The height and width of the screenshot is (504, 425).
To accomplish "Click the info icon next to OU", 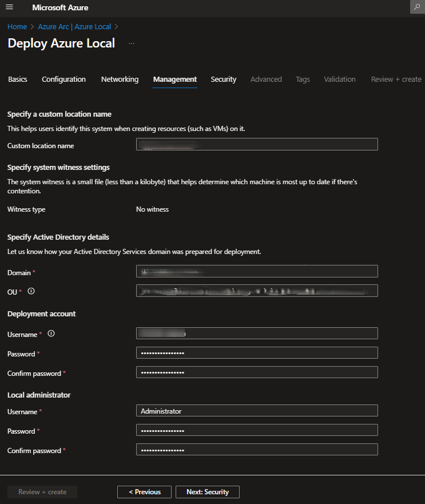I will 31,291.
